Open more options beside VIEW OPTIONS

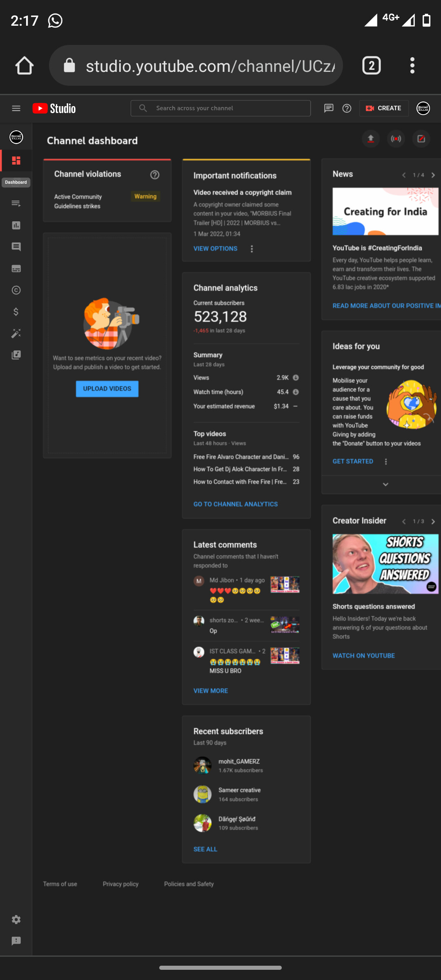tap(252, 249)
